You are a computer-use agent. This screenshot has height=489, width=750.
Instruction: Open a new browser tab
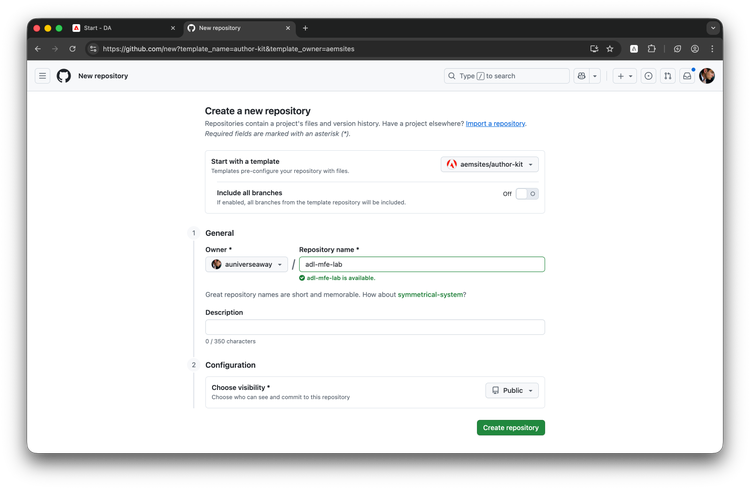click(x=305, y=28)
